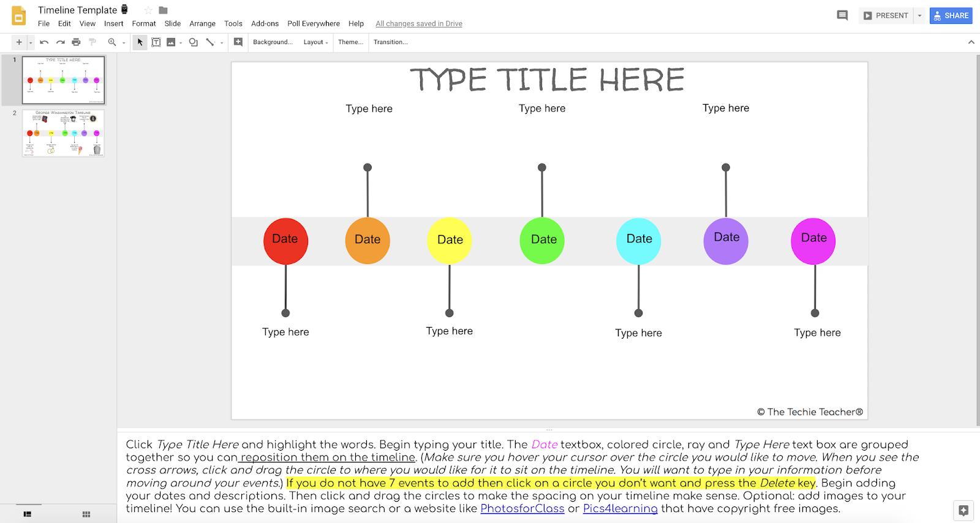The image size is (980, 523).
Task: Open the move-to-folder icon
Action: pyautogui.click(x=163, y=10)
